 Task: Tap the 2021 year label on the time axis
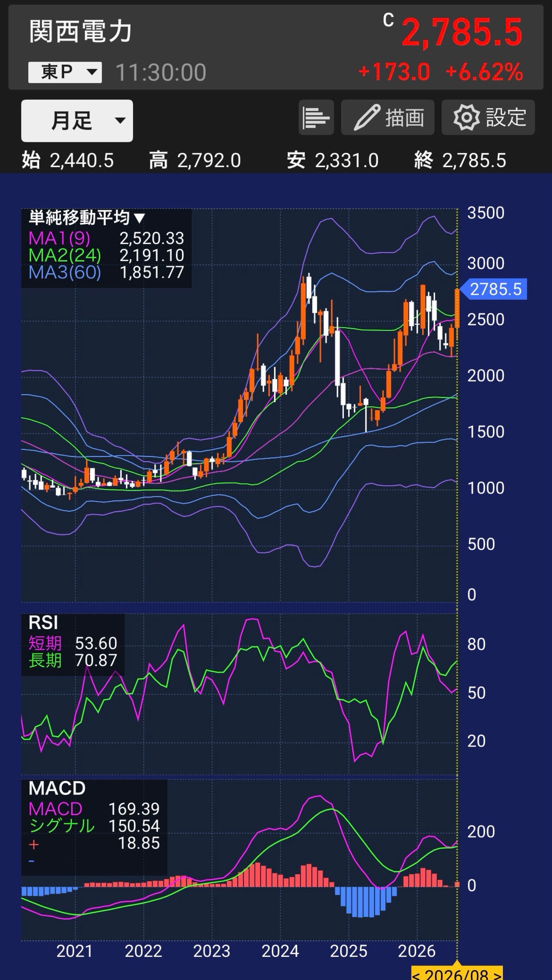(x=75, y=951)
